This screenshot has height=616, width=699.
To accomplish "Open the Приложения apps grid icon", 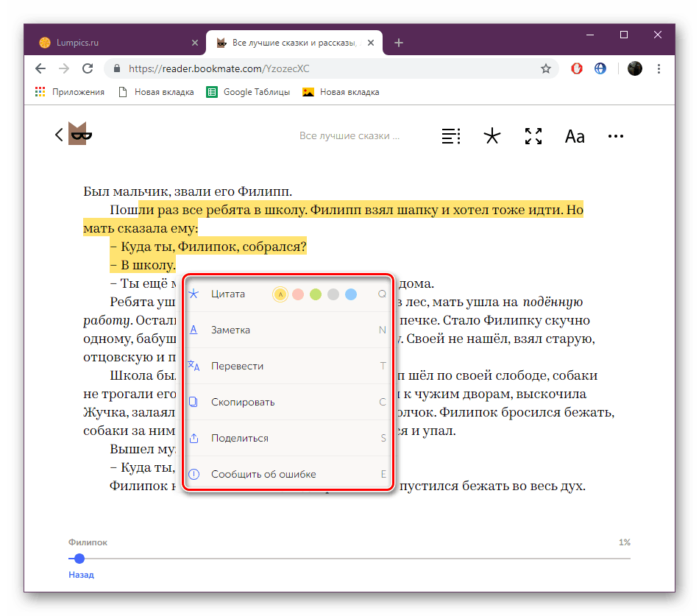I will tap(40, 92).
